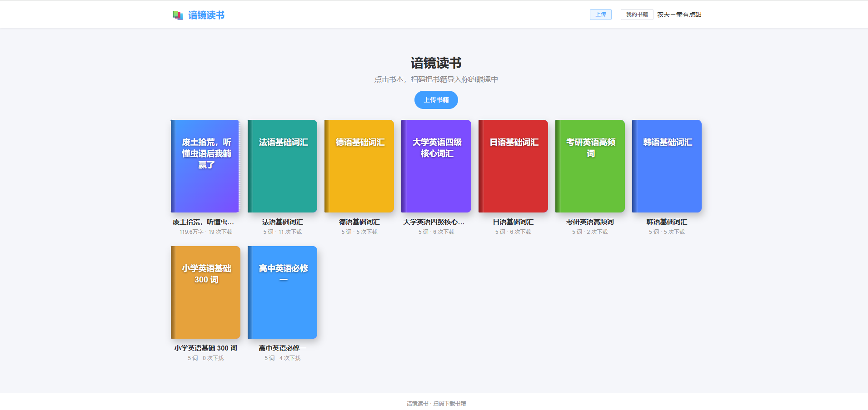Click the 谙镜读书 book logo icon

(178, 15)
